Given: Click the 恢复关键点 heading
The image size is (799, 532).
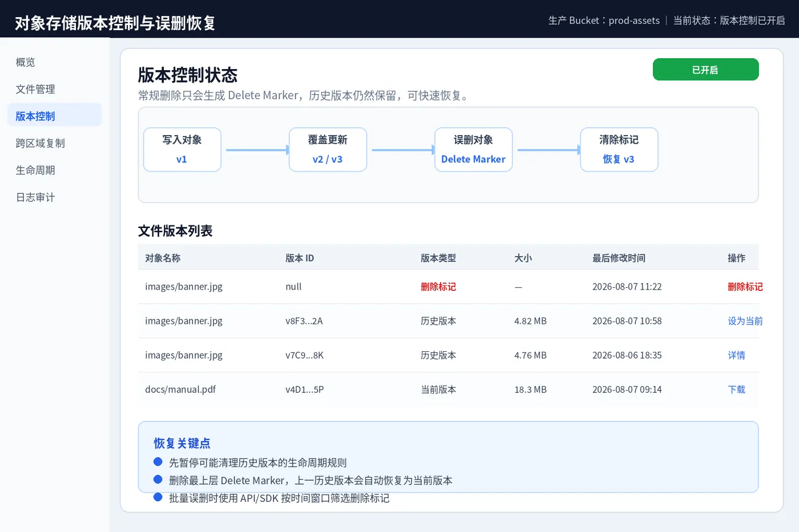Looking at the screenshot, I should point(182,443).
